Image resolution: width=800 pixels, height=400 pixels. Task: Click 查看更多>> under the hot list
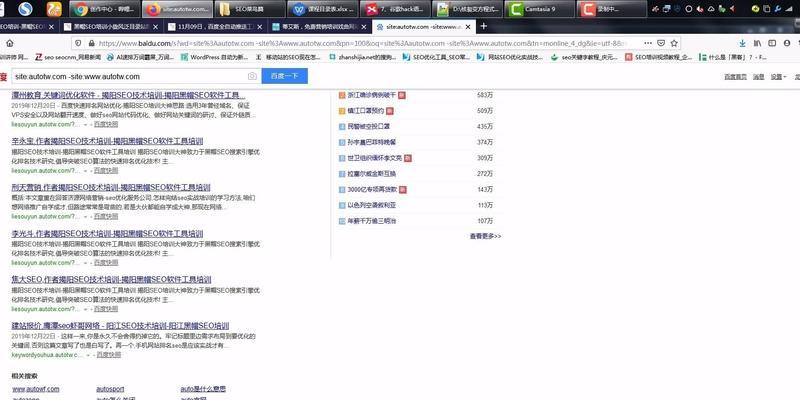[485, 237]
